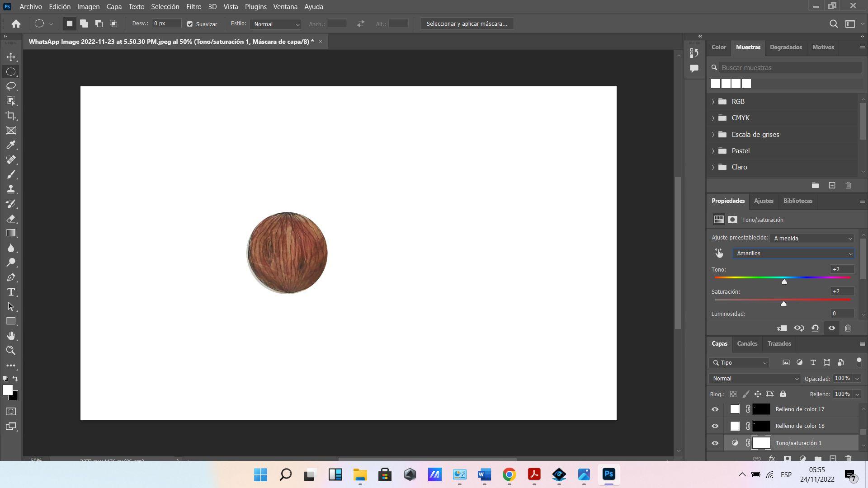This screenshot has width=868, height=488.
Task: Select the Horizontal Type tool
Action: pos(11,292)
